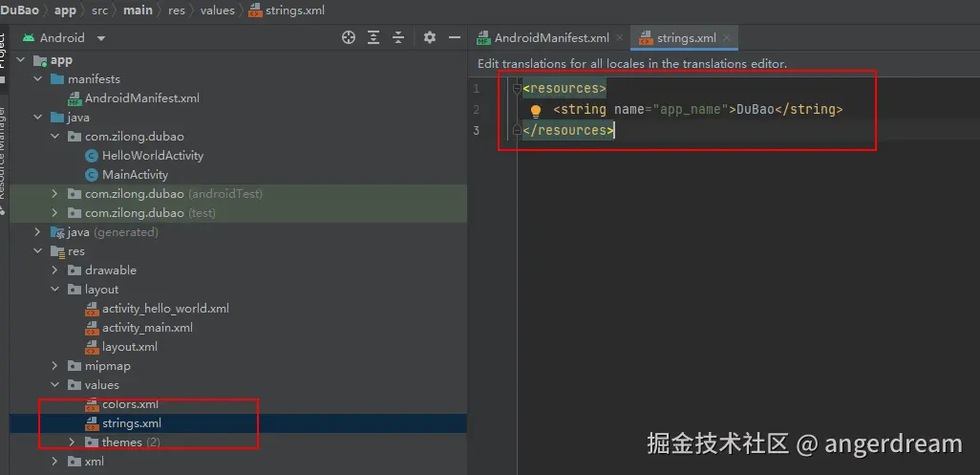Click the AndroidManifest.xml file icon in tree
Screen dimensions: 980x475
pyautogui.click(x=75, y=98)
